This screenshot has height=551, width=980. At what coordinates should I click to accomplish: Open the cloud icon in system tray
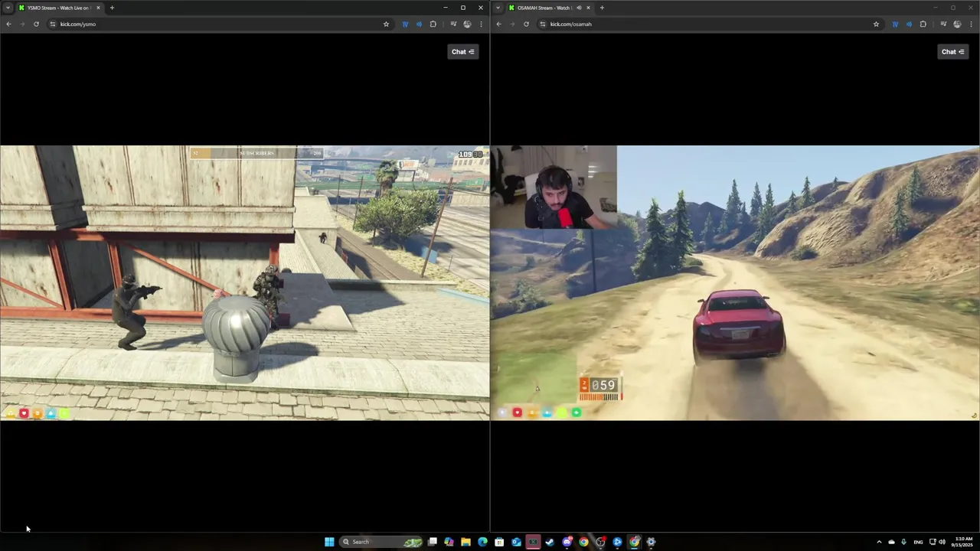tap(891, 542)
